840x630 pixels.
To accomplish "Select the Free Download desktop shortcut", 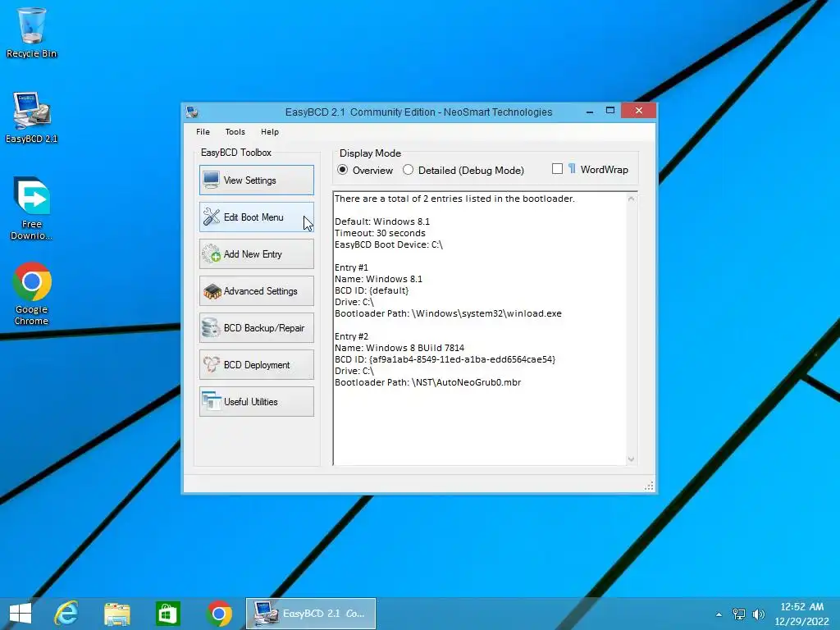I will 31,208.
